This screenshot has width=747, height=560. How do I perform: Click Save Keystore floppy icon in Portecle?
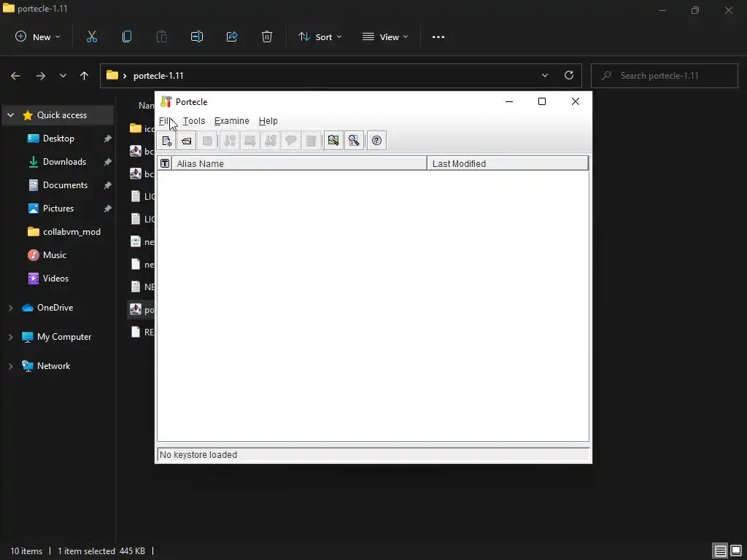point(206,141)
